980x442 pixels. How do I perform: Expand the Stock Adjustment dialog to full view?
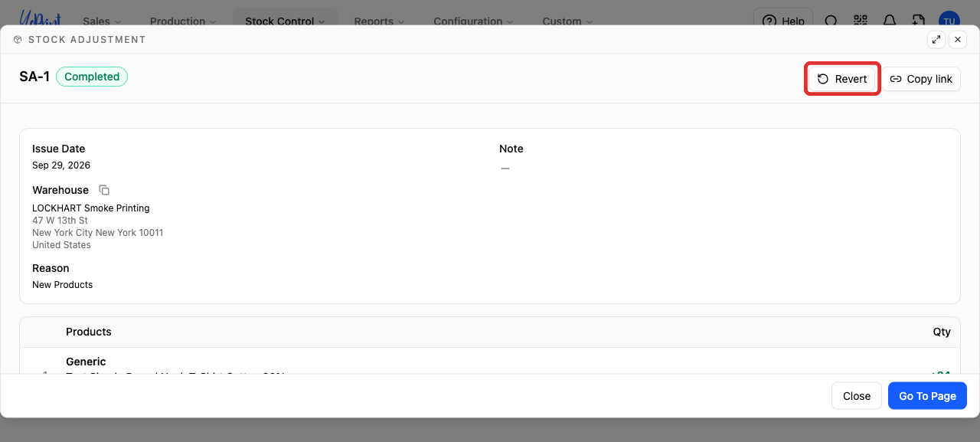click(936, 40)
